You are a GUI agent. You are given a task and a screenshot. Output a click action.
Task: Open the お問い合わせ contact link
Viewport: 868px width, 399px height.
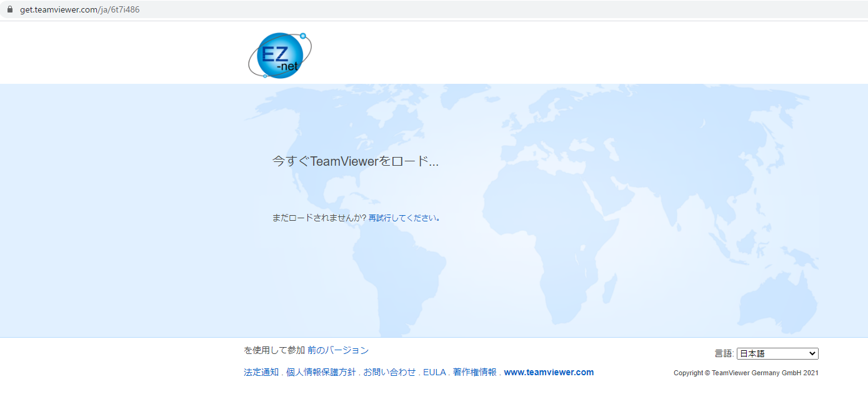(x=389, y=372)
